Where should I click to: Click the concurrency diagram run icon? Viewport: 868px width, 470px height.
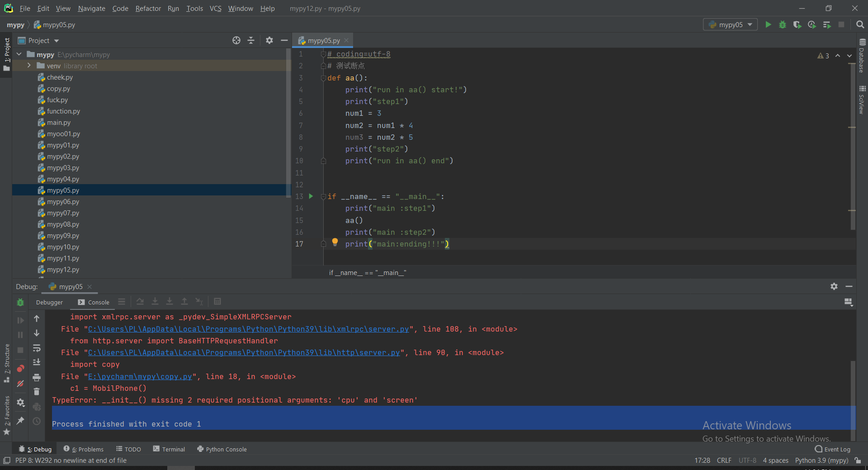coord(827,24)
